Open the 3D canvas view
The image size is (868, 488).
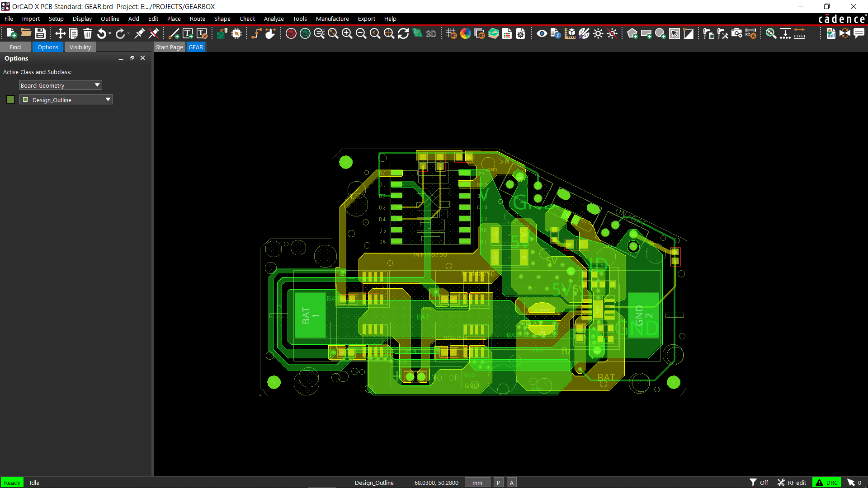click(x=431, y=33)
